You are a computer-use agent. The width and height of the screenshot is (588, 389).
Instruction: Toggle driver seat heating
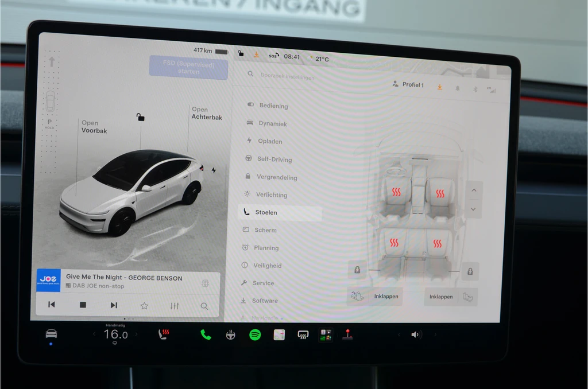click(396, 192)
